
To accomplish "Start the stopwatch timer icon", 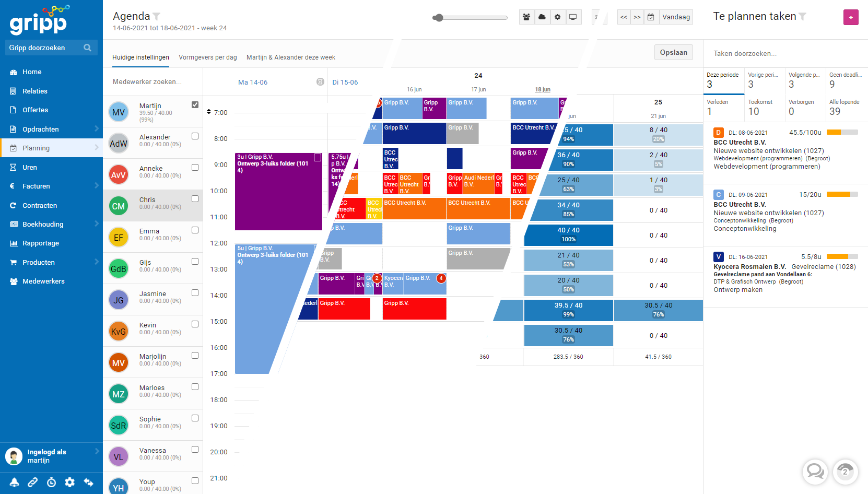I will (51, 483).
